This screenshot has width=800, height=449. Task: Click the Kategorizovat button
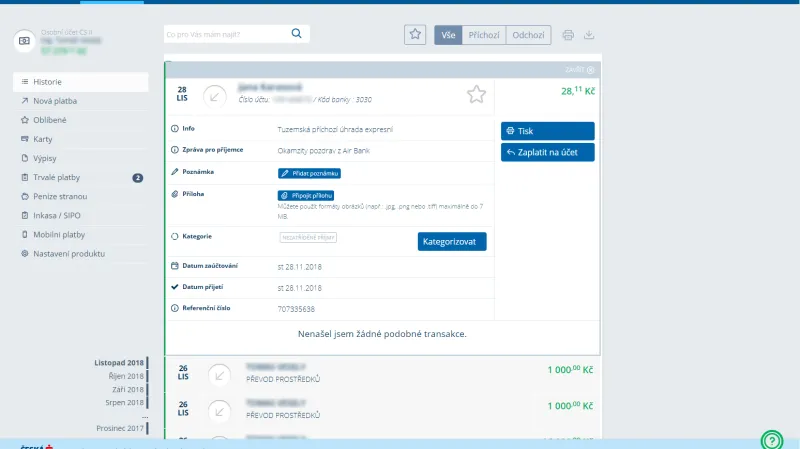click(x=452, y=241)
